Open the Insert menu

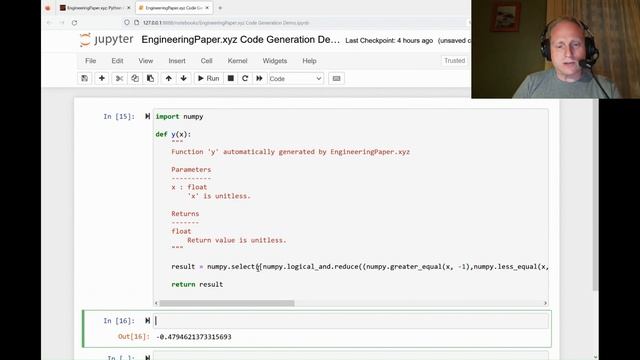click(x=177, y=61)
